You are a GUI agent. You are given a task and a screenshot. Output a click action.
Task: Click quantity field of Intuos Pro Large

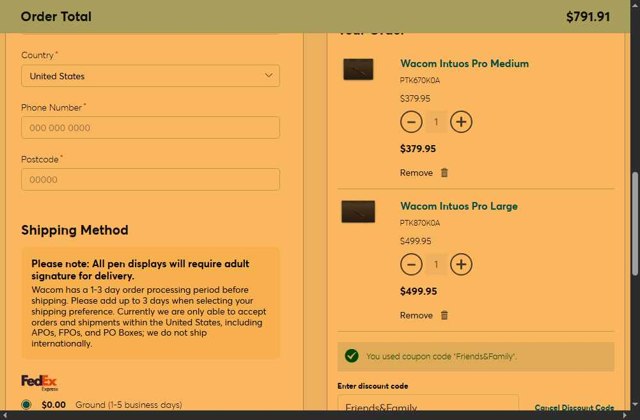pos(436,264)
